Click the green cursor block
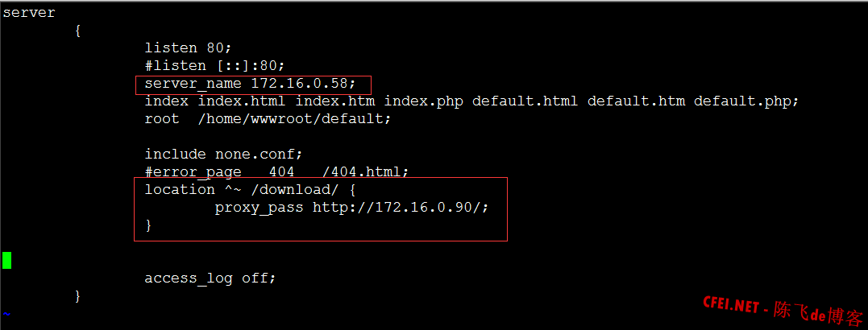 (x=6, y=260)
